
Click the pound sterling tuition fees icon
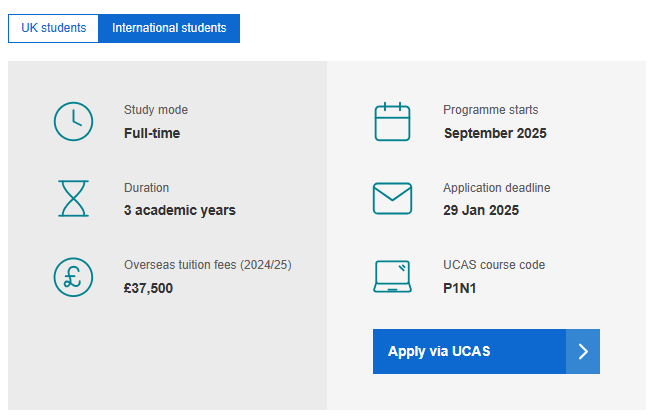coord(73,277)
